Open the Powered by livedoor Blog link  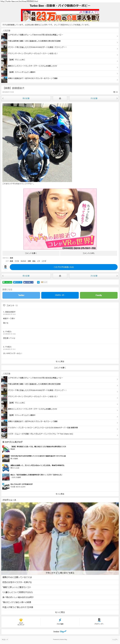60,639
